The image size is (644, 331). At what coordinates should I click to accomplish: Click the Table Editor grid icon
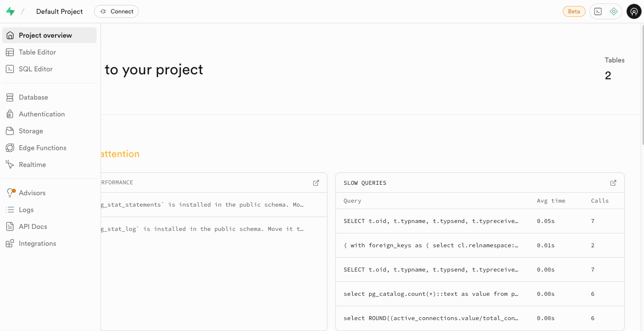[10, 52]
